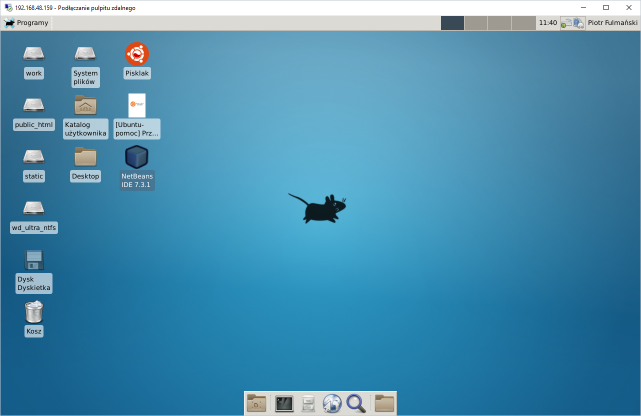Click the 'Desktop' label text

[85, 177]
